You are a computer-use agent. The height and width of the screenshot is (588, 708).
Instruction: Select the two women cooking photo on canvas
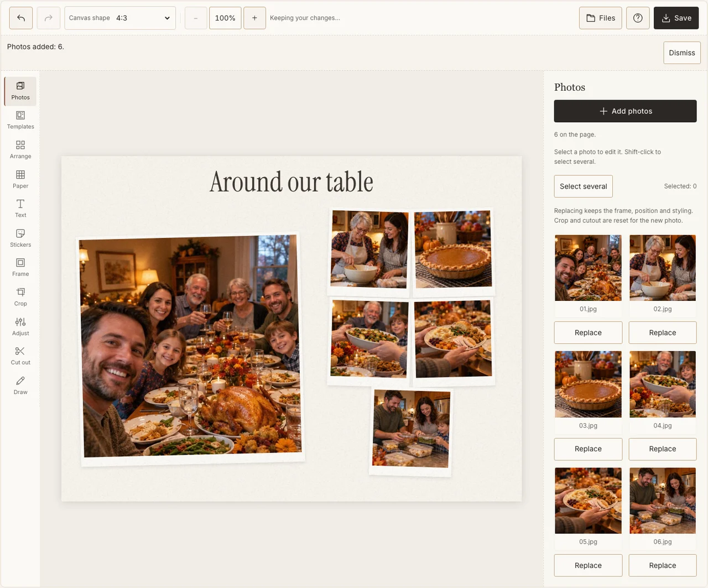click(369, 252)
